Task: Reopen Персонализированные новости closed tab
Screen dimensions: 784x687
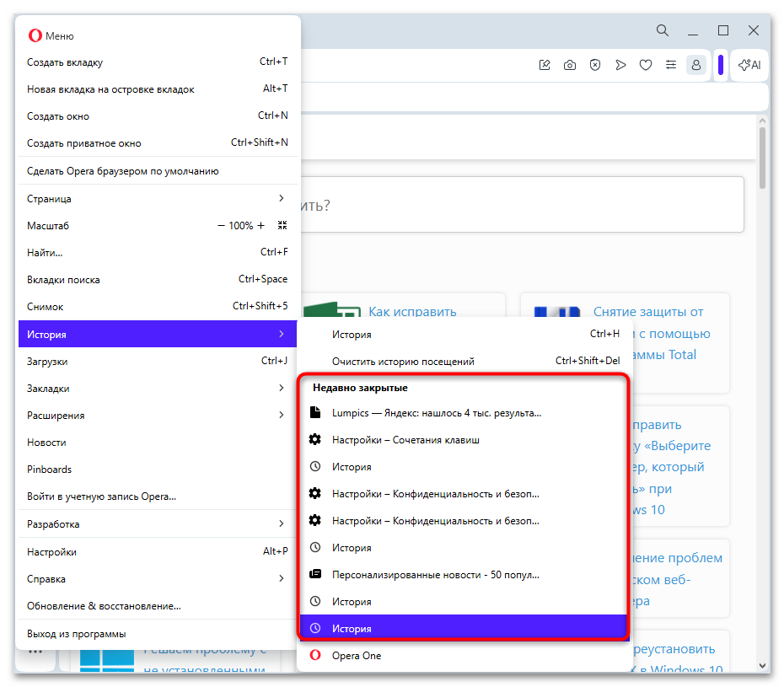Action: click(464, 575)
